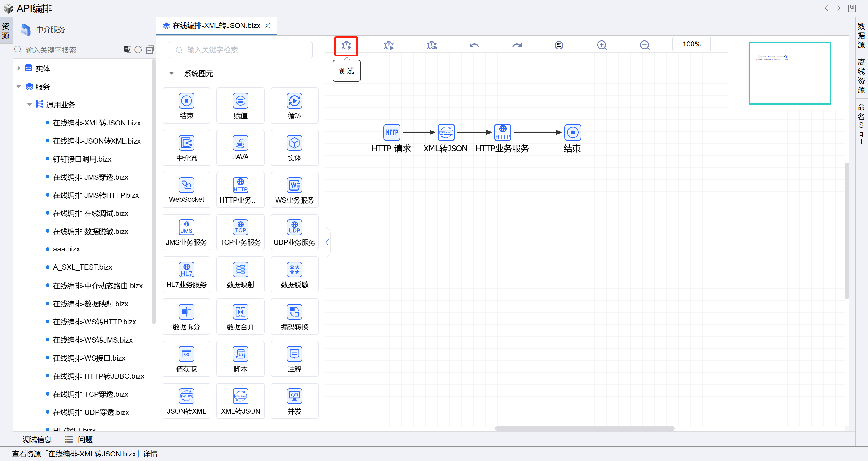Pick the 数据脱敏 masking element
The height and width of the screenshot is (461, 868).
294,270
